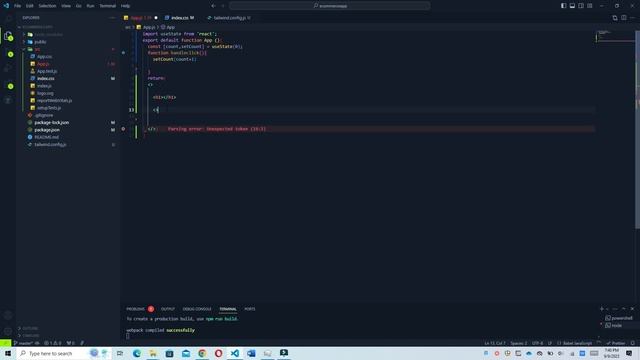Toggle secondary side bar layout icon
The width and height of the screenshot is (640, 360).
click(x=581, y=6)
